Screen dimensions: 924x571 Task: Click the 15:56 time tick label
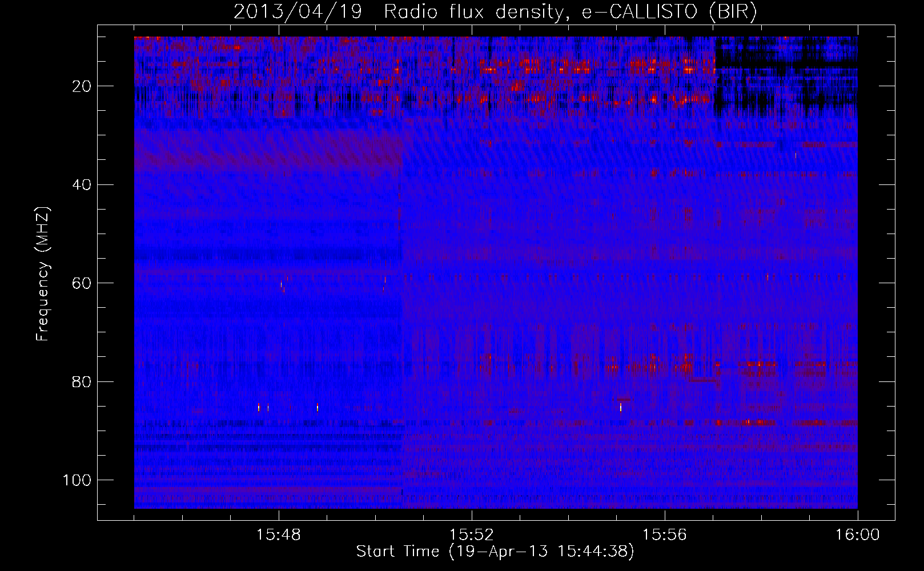pos(665,535)
